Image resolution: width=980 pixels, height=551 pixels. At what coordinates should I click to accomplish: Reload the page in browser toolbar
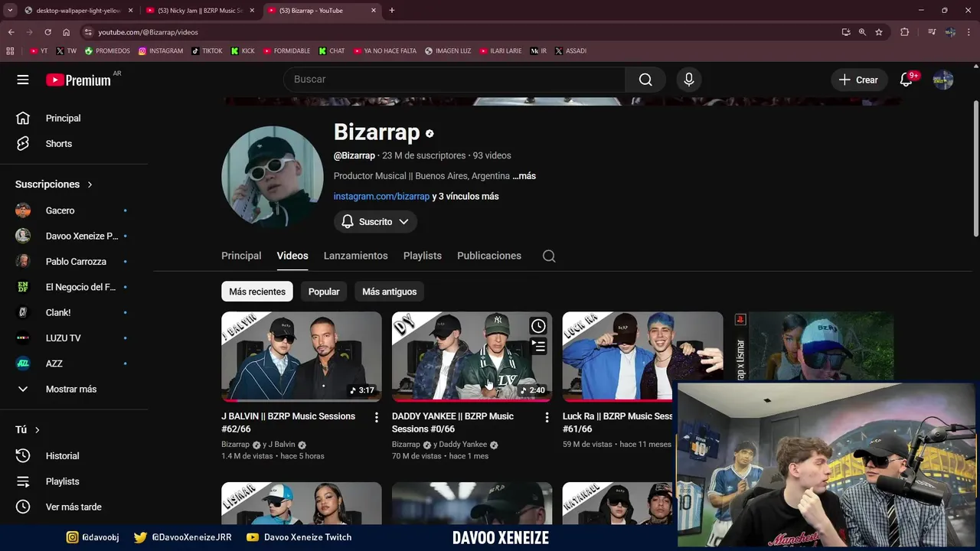pyautogui.click(x=47, y=32)
